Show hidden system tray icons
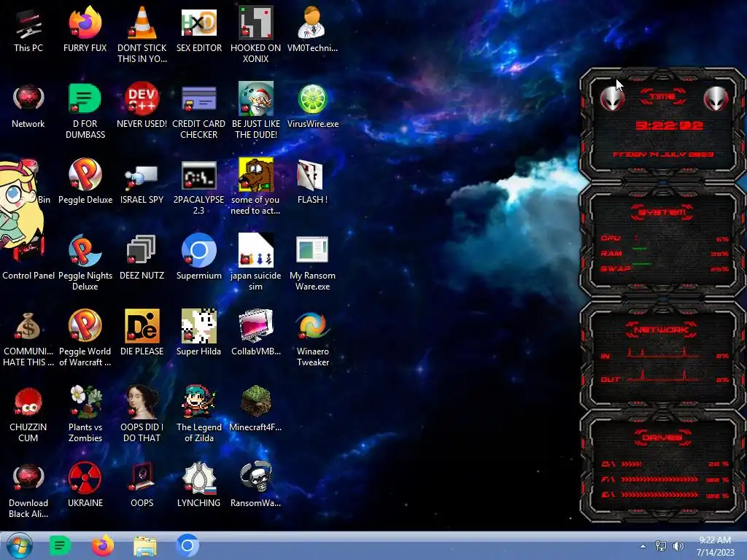The image size is (747, 560). [643, 546]
